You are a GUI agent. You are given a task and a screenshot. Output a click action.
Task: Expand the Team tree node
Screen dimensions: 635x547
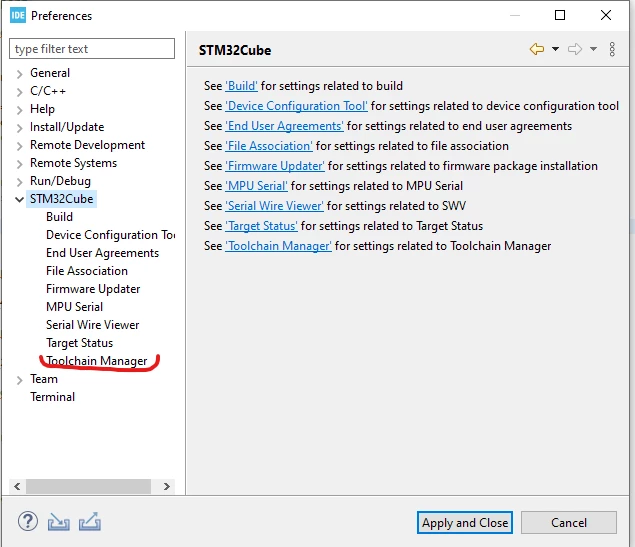click(x=19, y=380)
